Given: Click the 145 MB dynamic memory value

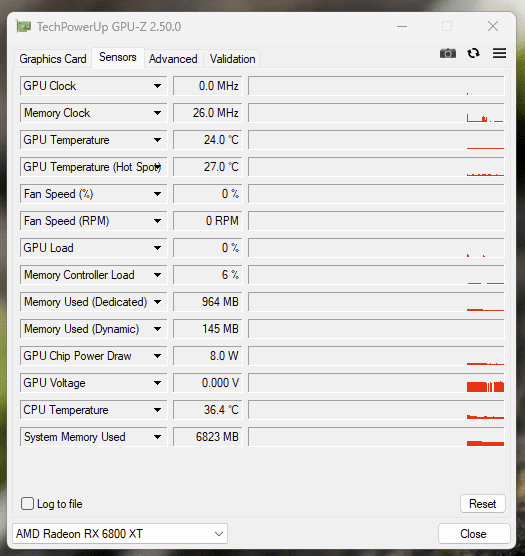Looking at the screenshot, I should [208, 329].
